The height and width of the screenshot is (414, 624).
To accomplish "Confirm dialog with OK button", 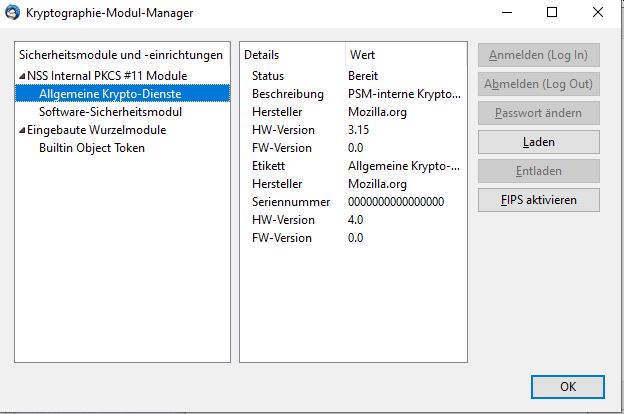I will pyautogui.click(x=568, y=387).
